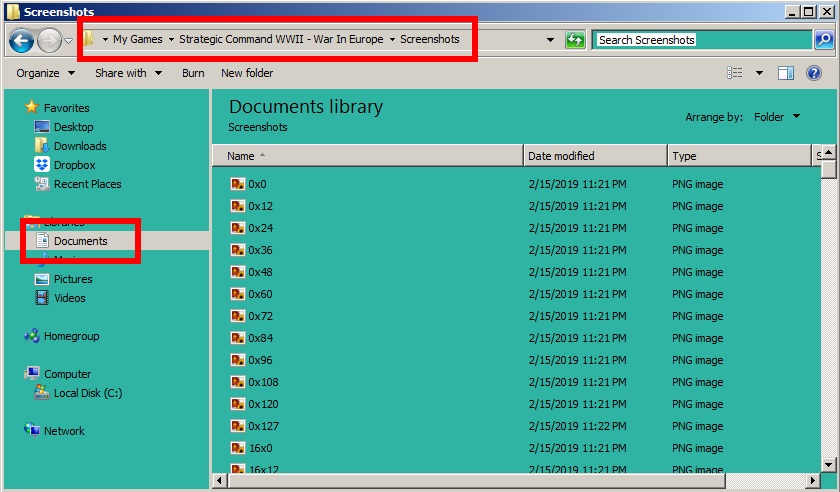Select Favorites in navigation pane
Viewport: 840px width, 492px height.
coord(66,108)
